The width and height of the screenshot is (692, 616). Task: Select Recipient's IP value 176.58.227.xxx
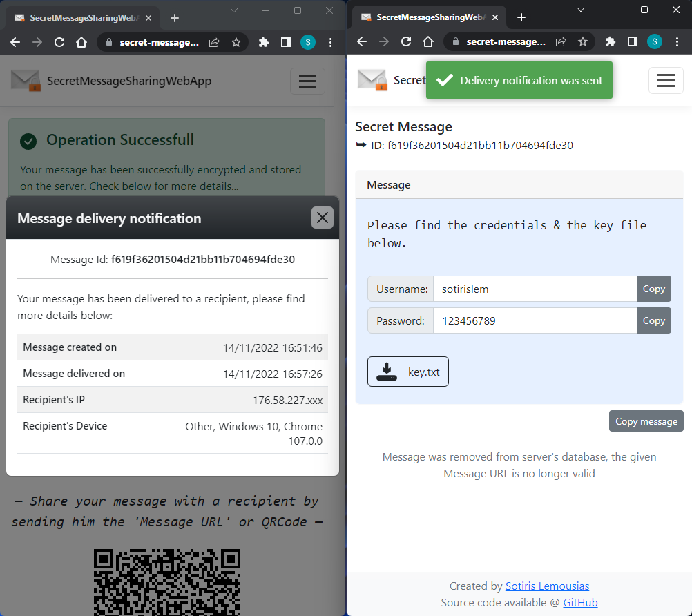coord(287,401)
